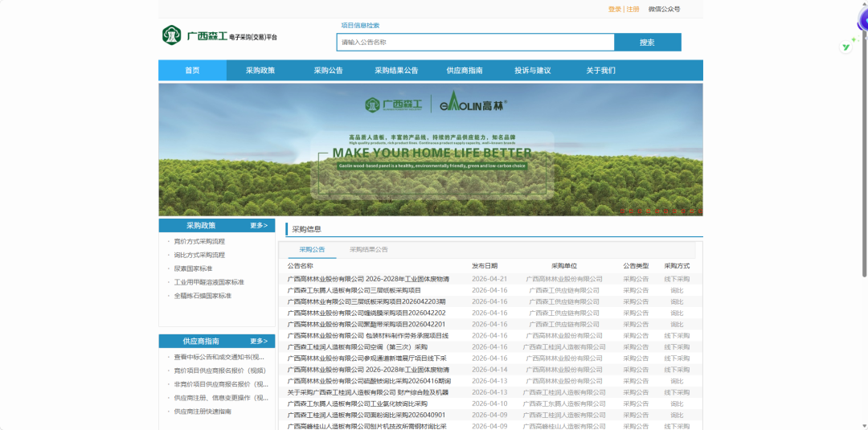Go to 投诉与建议 in navigation bar
868x430 pixels.
[x=533, y=70]
